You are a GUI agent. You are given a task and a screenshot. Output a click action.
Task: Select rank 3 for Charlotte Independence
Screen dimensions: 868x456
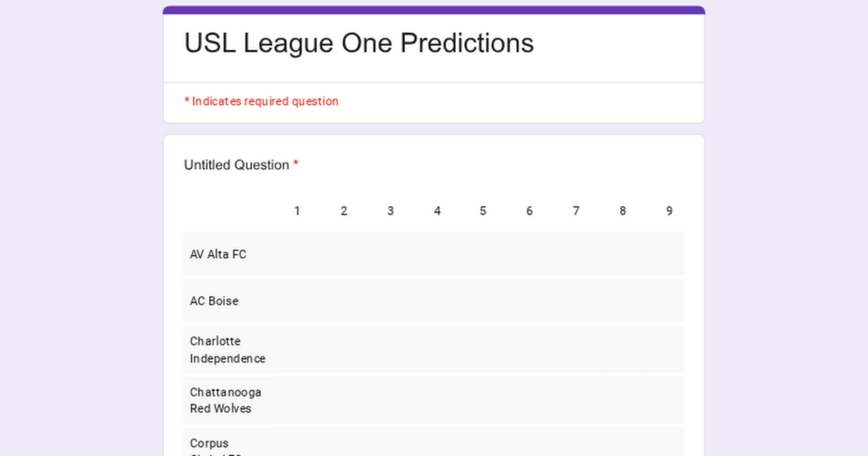tap(391, 350)
